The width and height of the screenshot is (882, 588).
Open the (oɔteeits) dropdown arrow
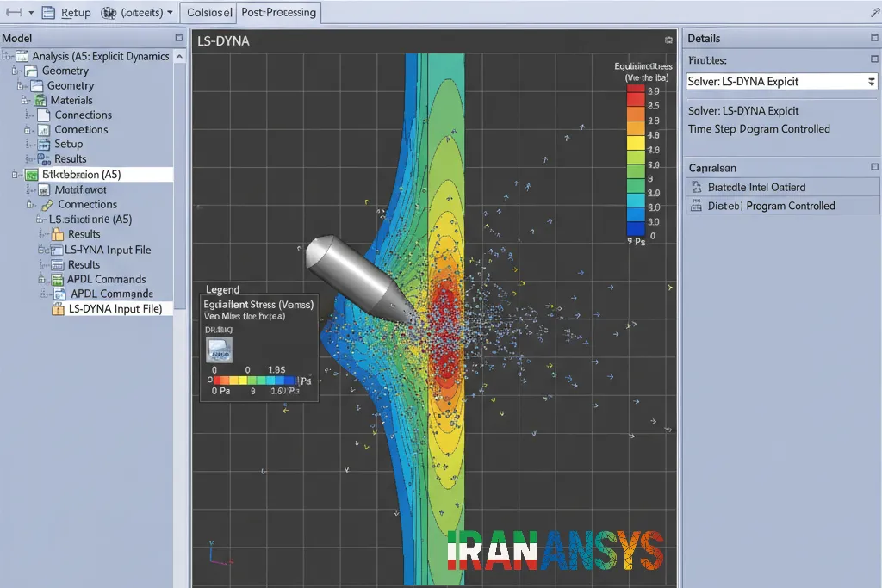170,12
